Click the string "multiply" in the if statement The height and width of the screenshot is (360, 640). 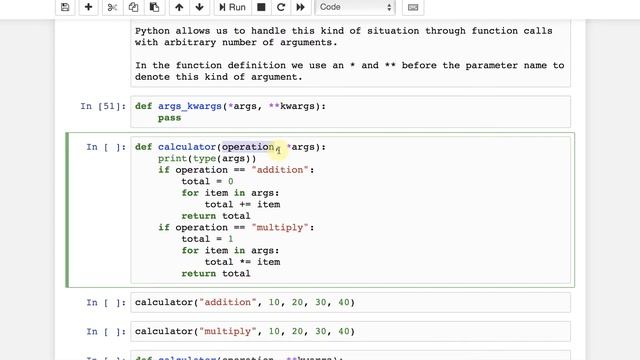tap(280, 227)
